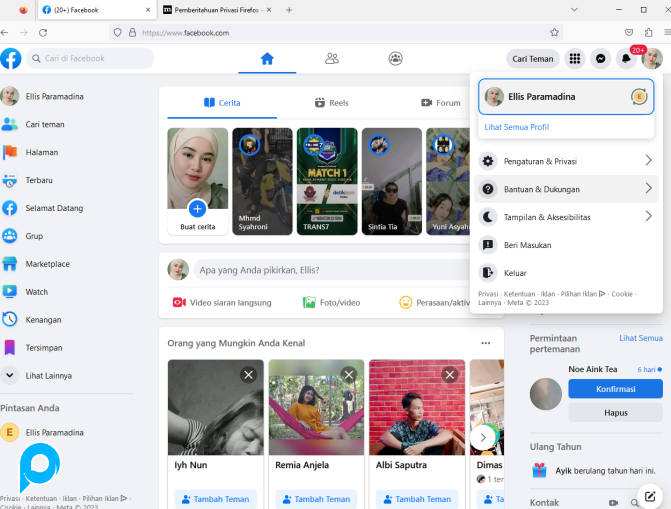
Task: Switch to the Reels tab
Action: 331,102
